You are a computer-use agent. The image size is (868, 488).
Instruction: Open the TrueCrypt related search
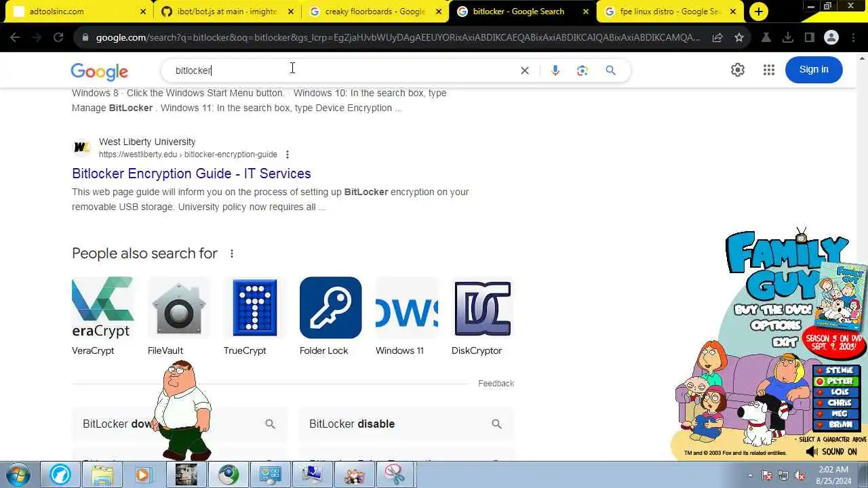tap(255, 316)
